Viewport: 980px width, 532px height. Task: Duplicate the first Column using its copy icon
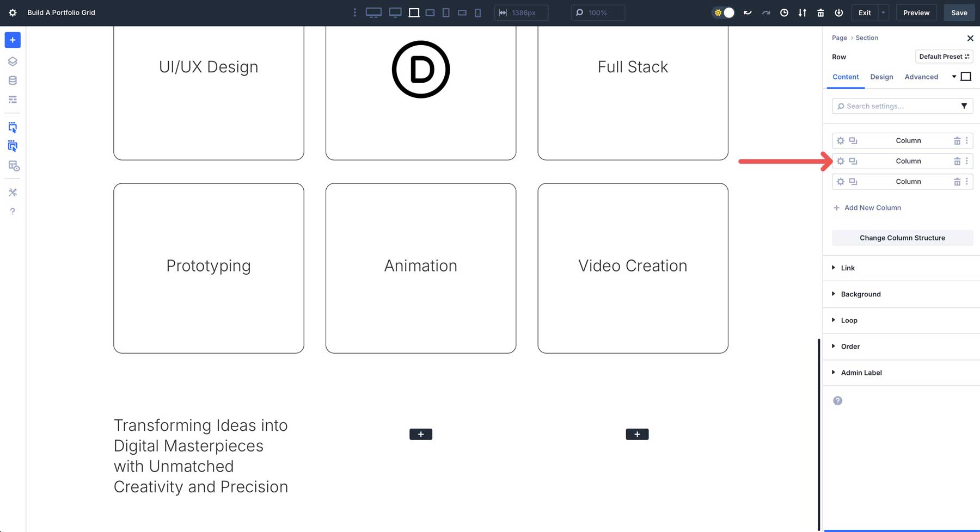point(853,140)
